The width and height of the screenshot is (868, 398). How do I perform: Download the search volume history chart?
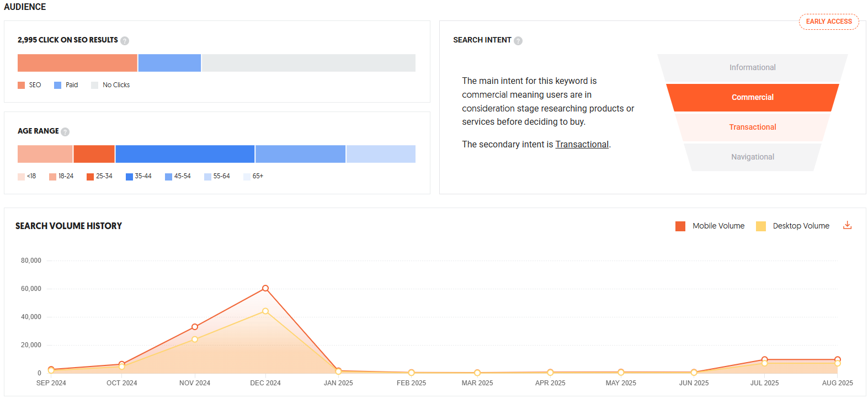click(x=847, y=225)
